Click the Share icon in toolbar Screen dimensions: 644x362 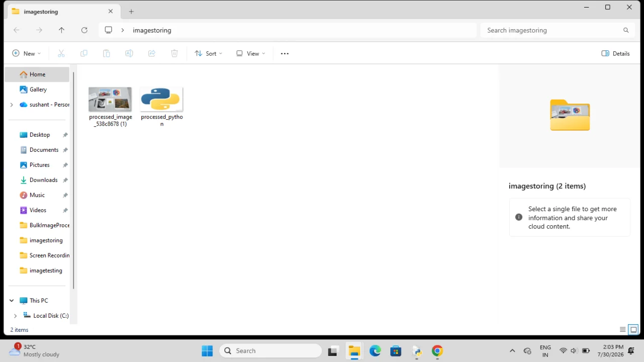pyautogui.click(x=152, y=53)
